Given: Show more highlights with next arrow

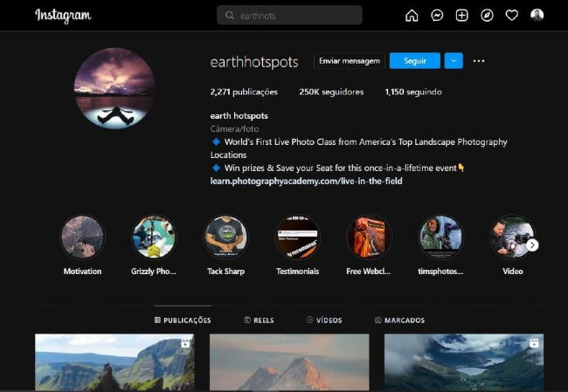Looking at the screenshot, I should pyautogui.click(x=532, y=245).
